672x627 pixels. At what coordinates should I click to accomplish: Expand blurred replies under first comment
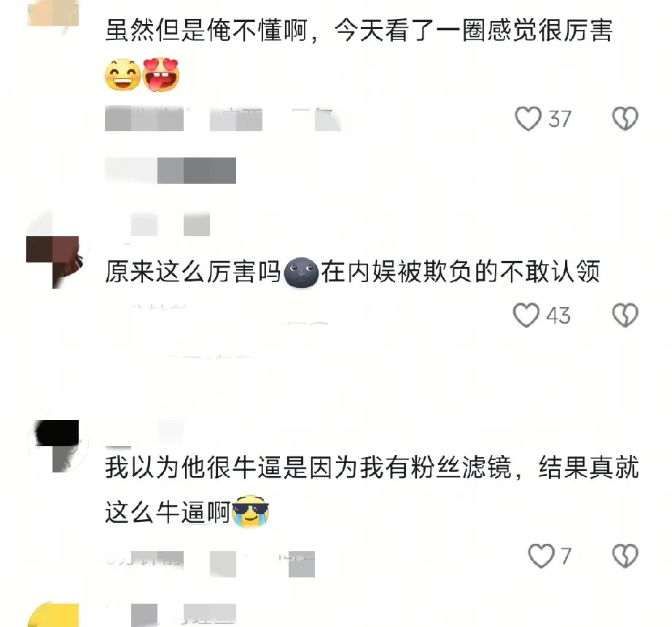[171, 170]
